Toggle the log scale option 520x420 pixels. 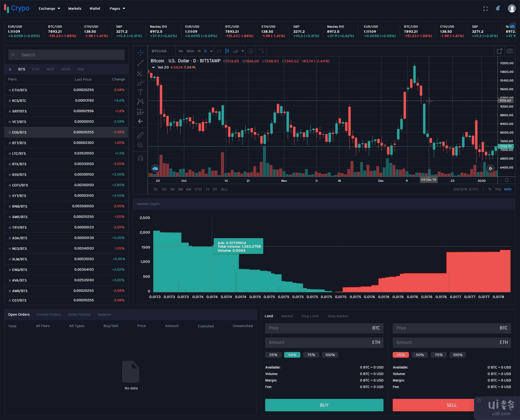[x=498, y=189]
